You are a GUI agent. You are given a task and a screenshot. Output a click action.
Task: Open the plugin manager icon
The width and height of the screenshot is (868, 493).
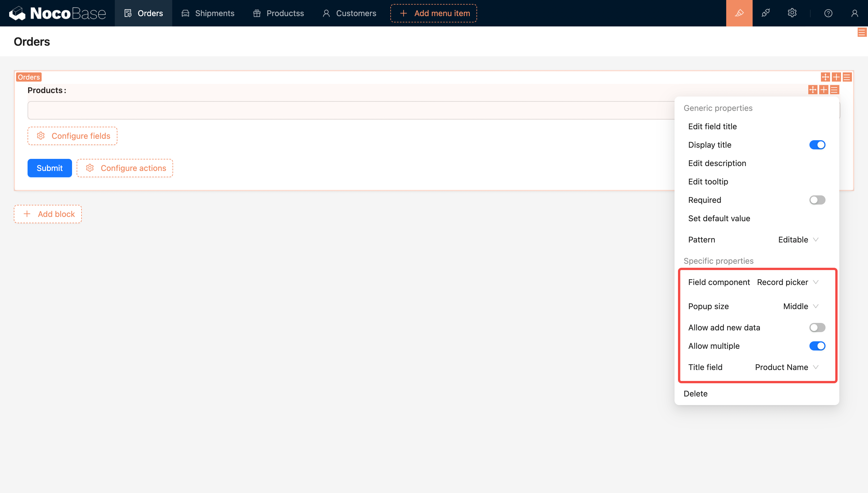[x=766, y=13]
